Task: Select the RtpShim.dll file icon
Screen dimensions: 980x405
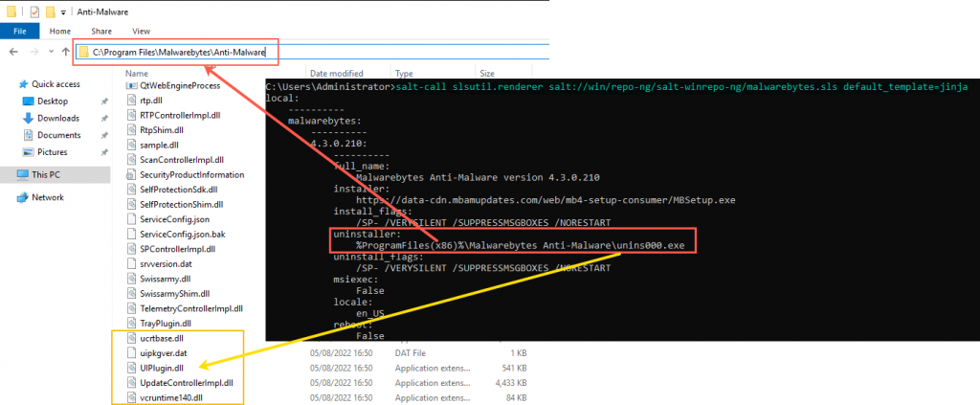Action: pyautogui.click(x=131, y=130)
